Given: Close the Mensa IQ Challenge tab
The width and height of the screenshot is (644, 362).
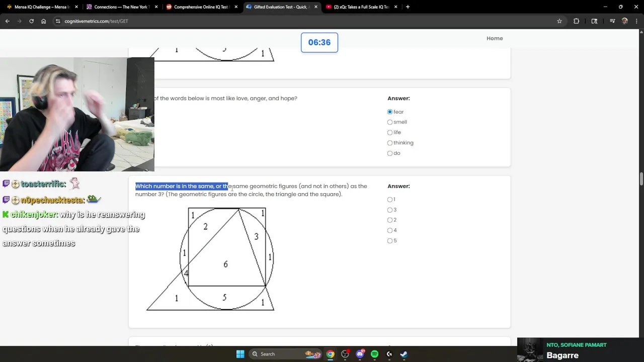Looking at the screenshot, I should pos(76,7).
